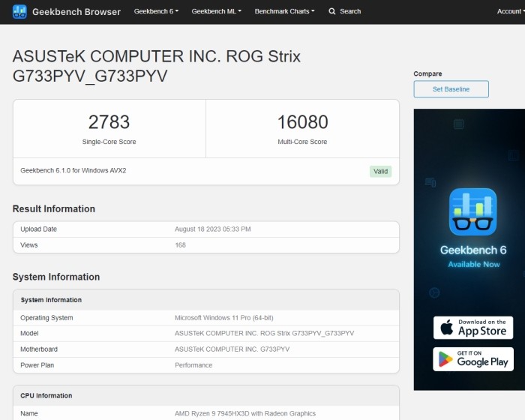
Task: Click the 'Performance' power plan value
Action: (193, 365)
